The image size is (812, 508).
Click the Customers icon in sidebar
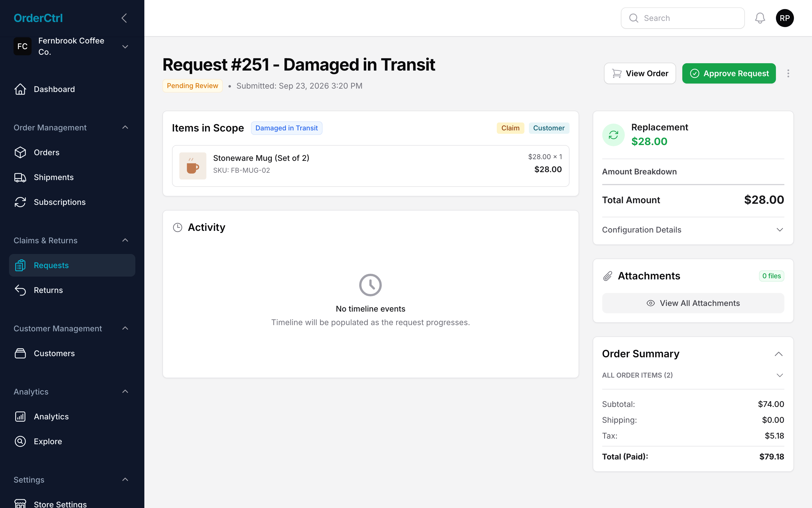click(x=20, y=353)
